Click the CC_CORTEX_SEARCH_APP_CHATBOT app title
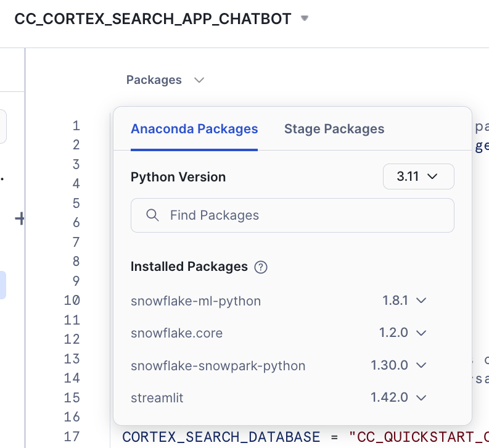489x448 pixels. pos(153,19)
